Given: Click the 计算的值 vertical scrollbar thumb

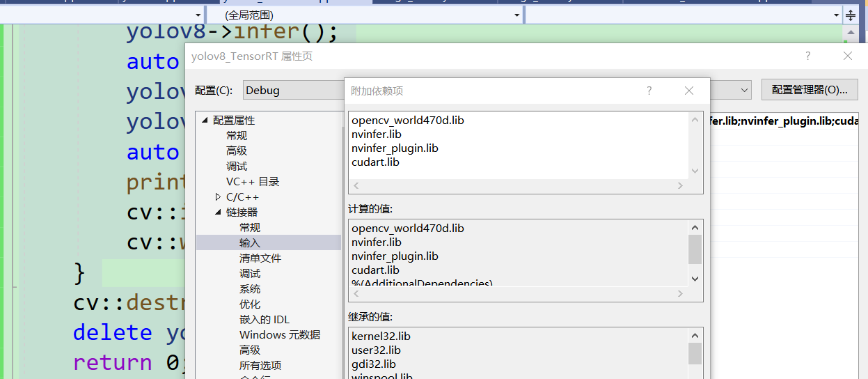Looking at the screenshot, I should (x=695, y=249).
